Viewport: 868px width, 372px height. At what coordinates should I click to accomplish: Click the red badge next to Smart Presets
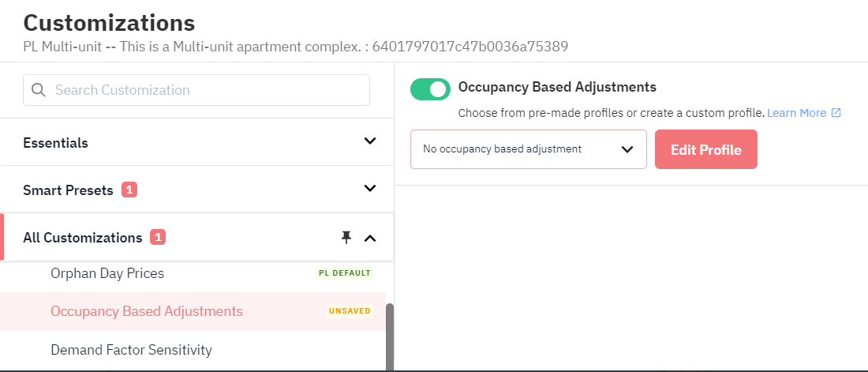point(129,190)
